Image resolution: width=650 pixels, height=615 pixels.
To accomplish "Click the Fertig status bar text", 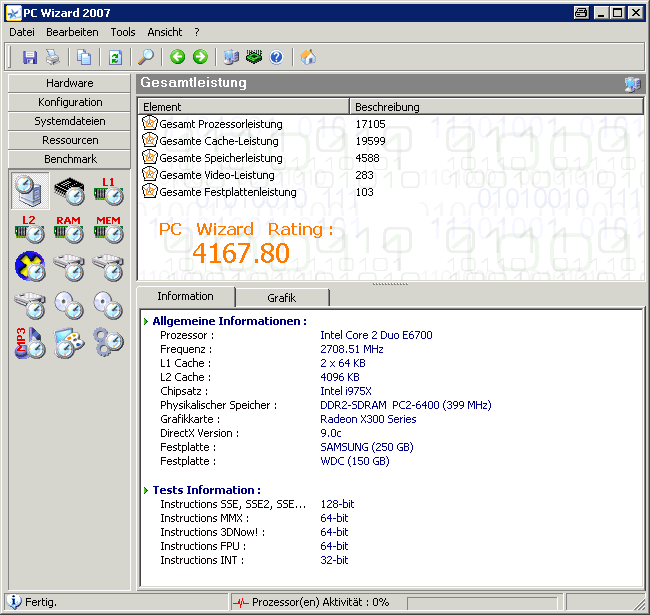I will click(41, 602).
